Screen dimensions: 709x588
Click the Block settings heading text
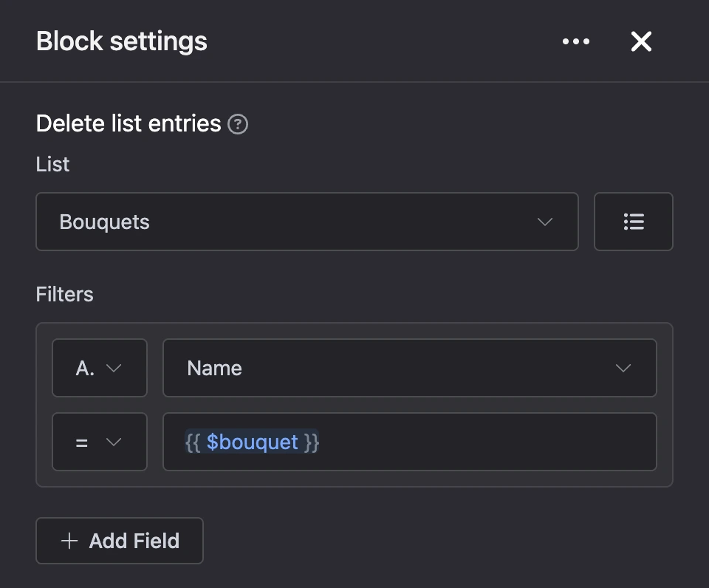click(x=122, y=41)
